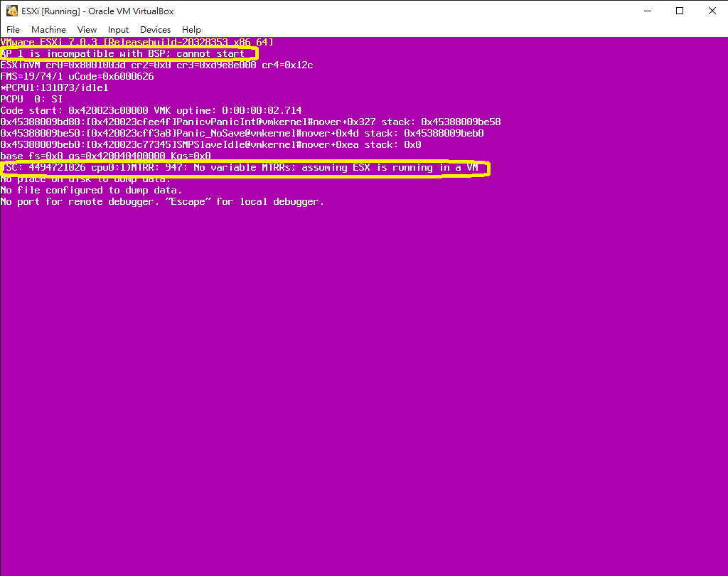Open the File menu
Viewport: 728px width, 576px height.
pyautogui.click(x=13, y=30)
